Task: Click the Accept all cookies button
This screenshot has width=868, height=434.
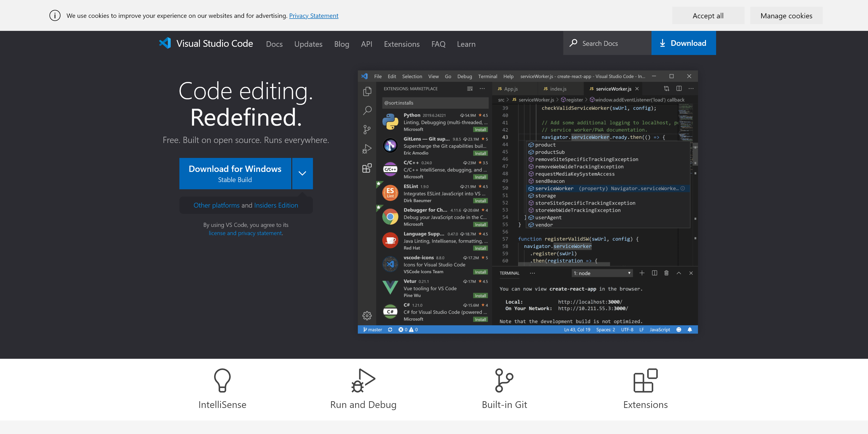Action: [708, 15]
